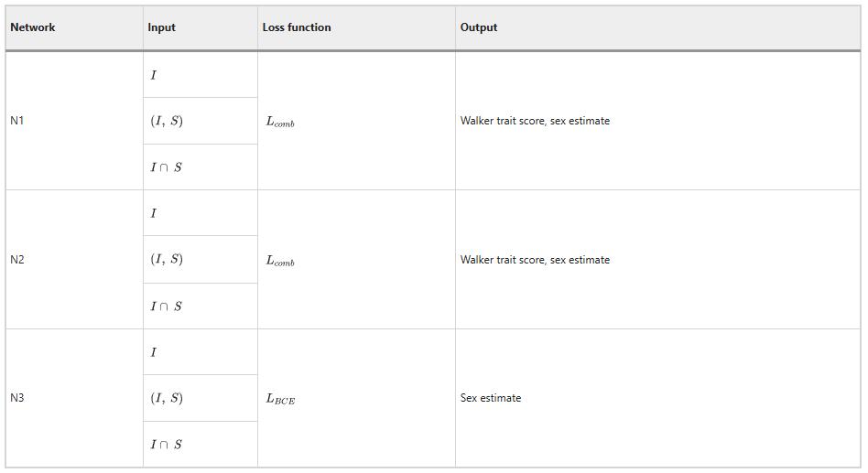Select N3's "Sex estimate" output cell

[x=491, y=398]
